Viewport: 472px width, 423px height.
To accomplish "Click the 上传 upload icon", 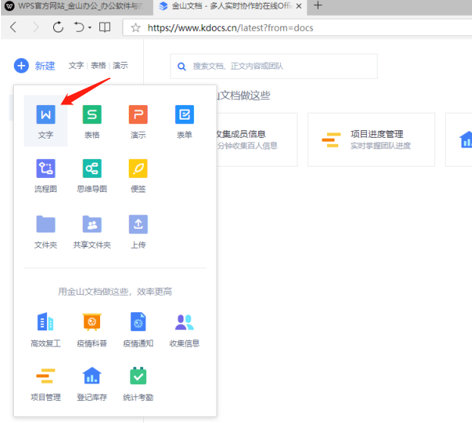I will [x=138, y=224].
